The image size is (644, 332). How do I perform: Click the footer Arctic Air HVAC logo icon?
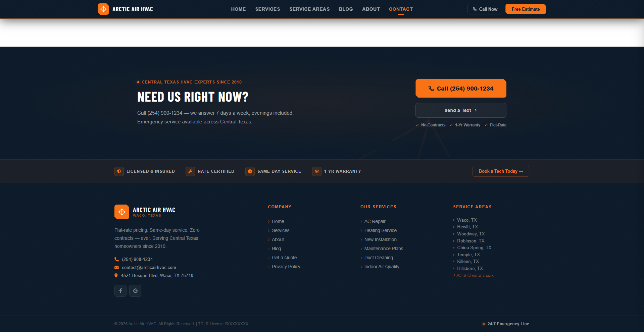122,212
